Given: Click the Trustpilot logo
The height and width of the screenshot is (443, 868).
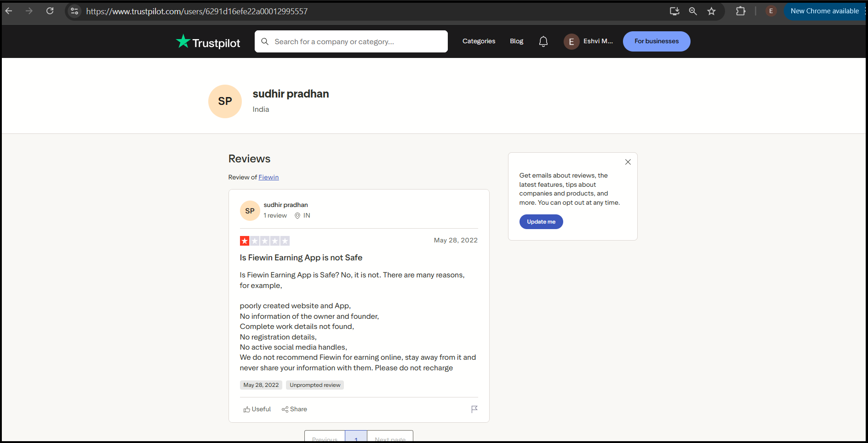Looking at the screenshot, I should click(208, 42).
